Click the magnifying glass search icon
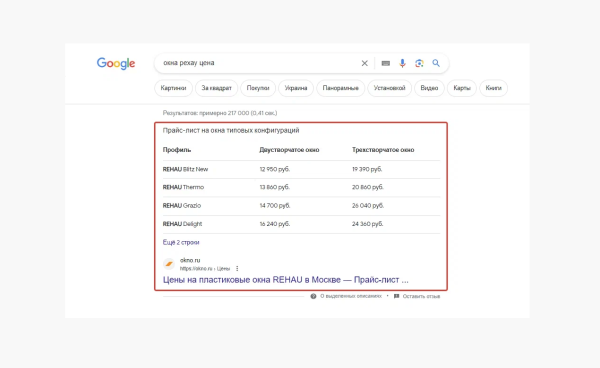The height and width of the screenshot is (368, 600). pos(436,63)
